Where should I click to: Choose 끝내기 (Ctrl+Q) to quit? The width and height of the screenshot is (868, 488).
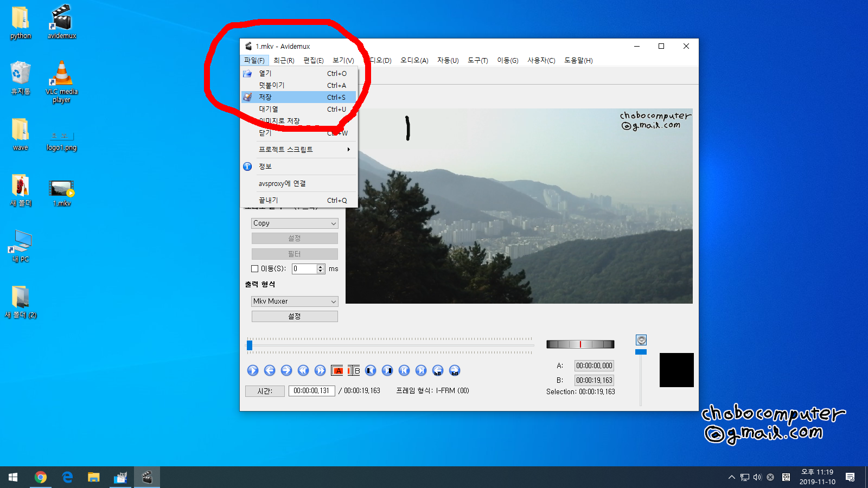tap(299, 200)
